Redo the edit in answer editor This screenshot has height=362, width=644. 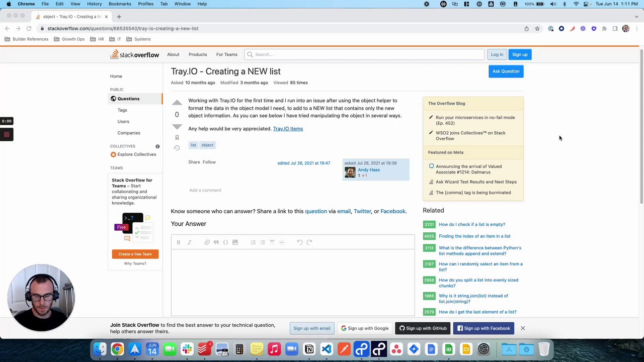[x=309, y=242]
